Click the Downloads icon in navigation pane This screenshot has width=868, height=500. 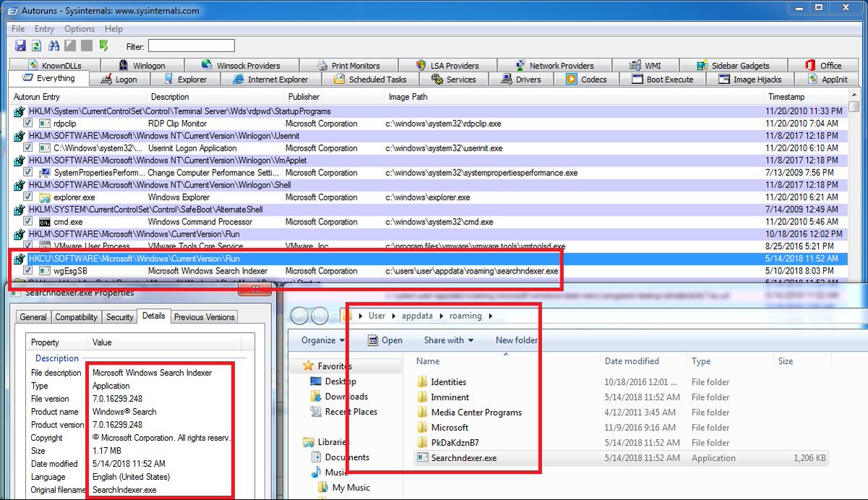[x=315, y=397]
